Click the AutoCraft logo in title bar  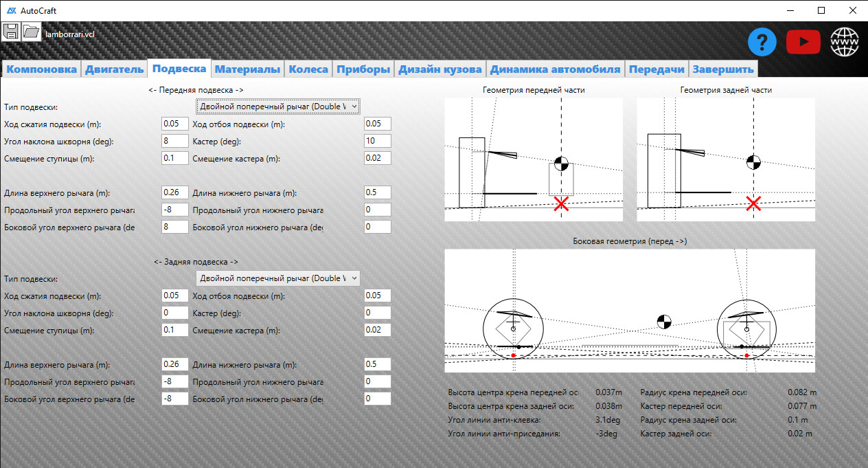pyautogui.click(x=11, y=10)
